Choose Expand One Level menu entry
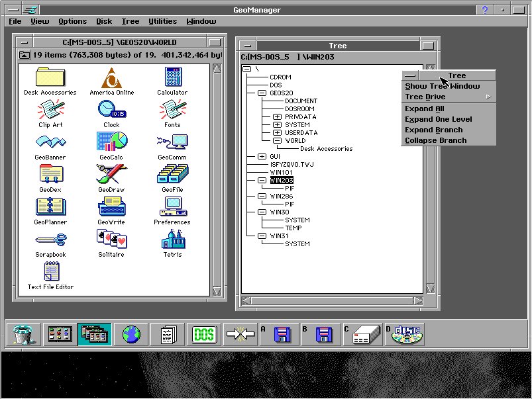532x399 pixels. (x=449, y=119)
